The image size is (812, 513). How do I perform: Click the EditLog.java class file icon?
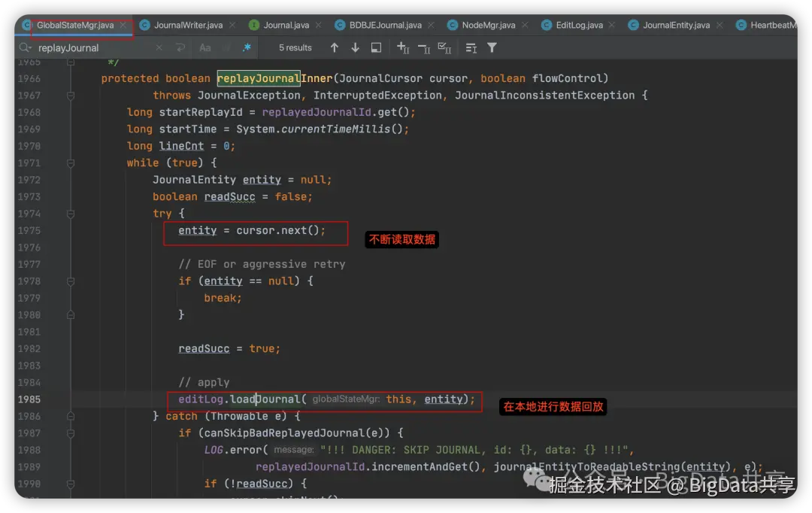pyautogui.click(x=547, y=25)
